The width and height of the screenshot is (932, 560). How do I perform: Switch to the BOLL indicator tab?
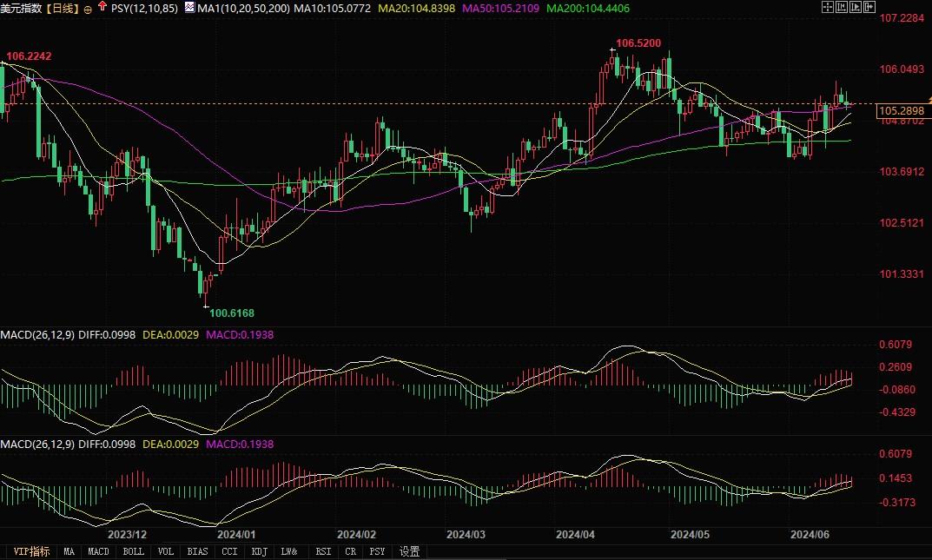[x=133, y=551]
